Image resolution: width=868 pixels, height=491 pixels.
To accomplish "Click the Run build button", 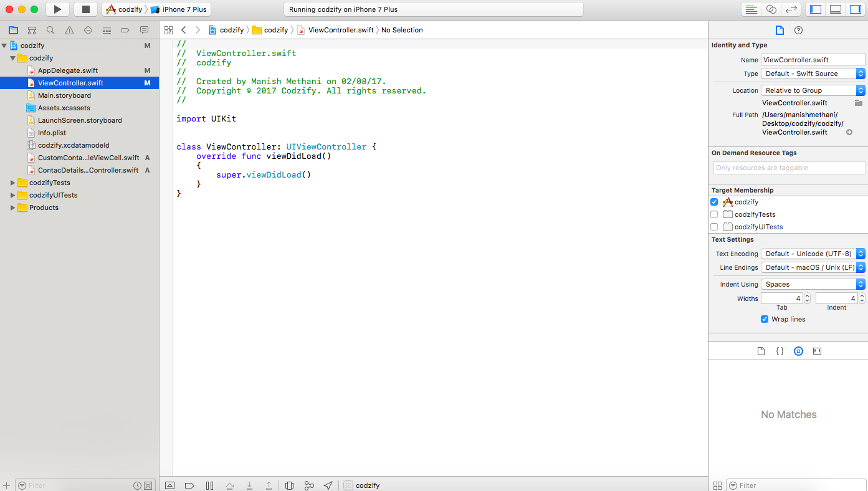I will (57, 9).
